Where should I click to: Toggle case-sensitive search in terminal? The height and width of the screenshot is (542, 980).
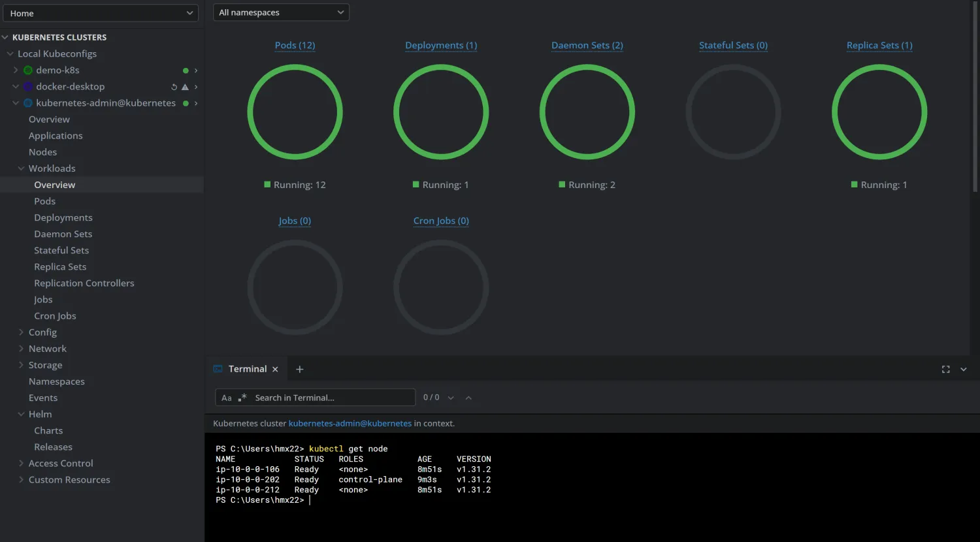(226, 398)
